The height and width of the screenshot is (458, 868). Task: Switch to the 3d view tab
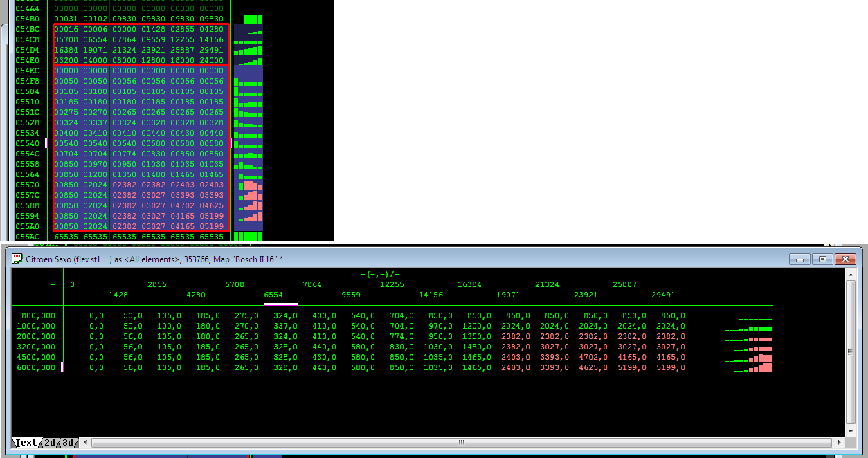[x=68, y=443]
